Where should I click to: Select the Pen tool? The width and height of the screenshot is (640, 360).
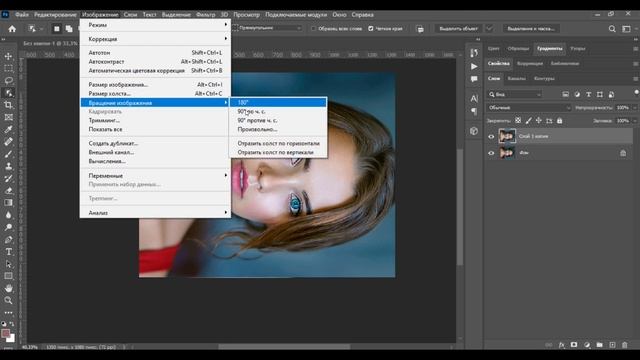tap(8, 240)
